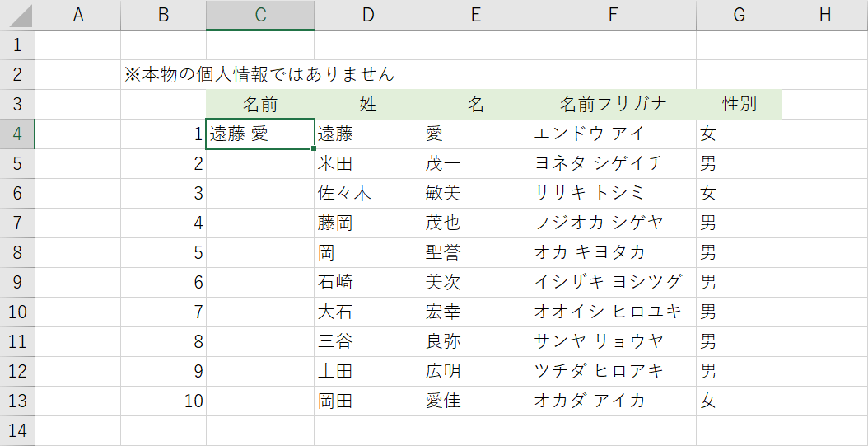Select surname cell 大石

[x=368, y=312]
